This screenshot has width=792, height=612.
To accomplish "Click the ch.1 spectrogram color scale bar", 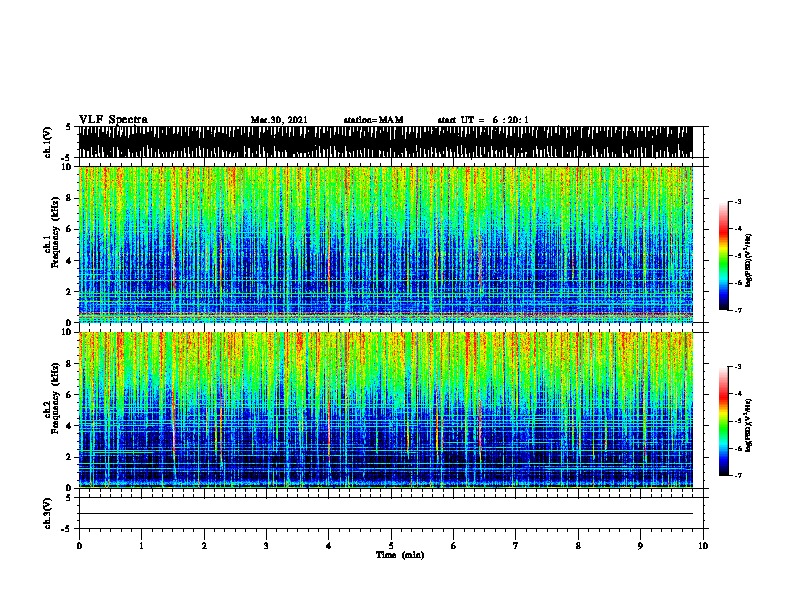I will coord(724,256).
